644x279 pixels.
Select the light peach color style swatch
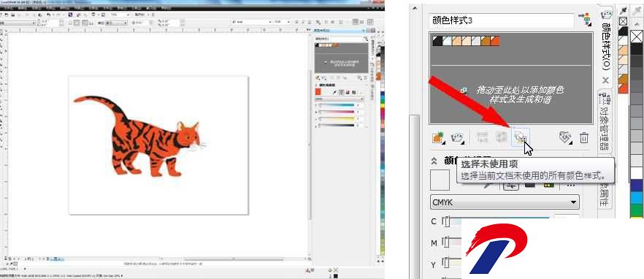466,40
